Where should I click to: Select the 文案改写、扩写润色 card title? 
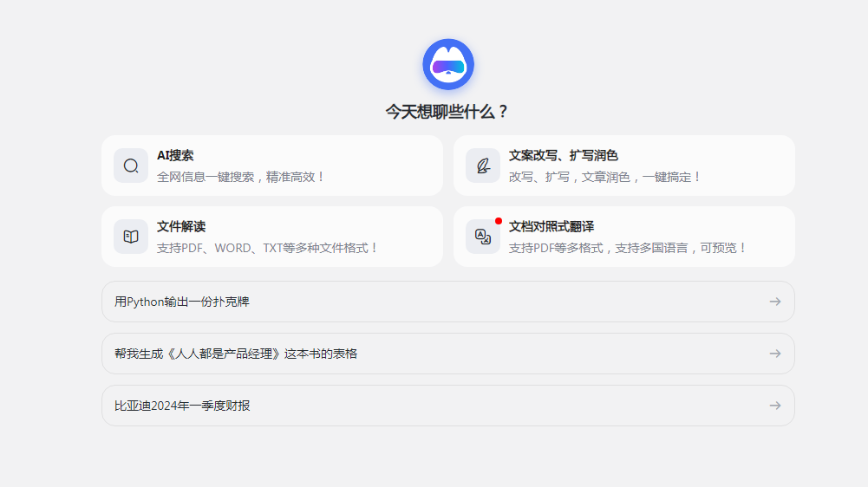[x=563, y=156]
